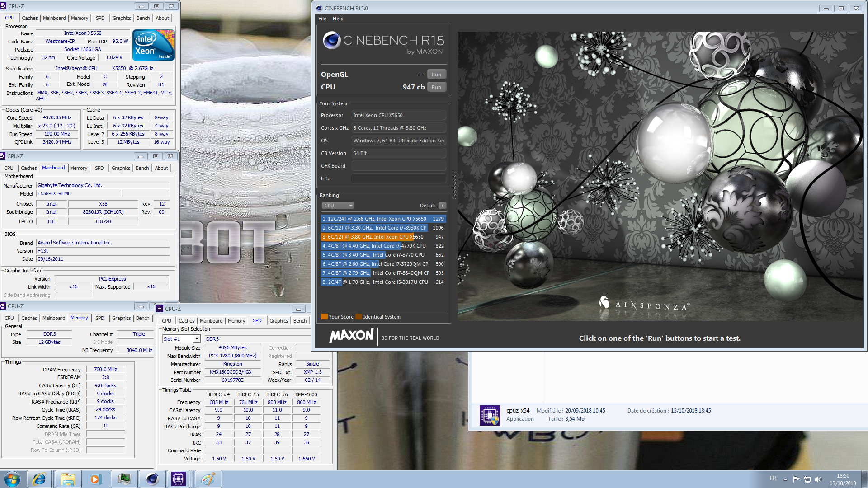Launch Internet Explorer from the taskbar
The width and height of the screenshot is (868, 488).
[x=39, y=479]
